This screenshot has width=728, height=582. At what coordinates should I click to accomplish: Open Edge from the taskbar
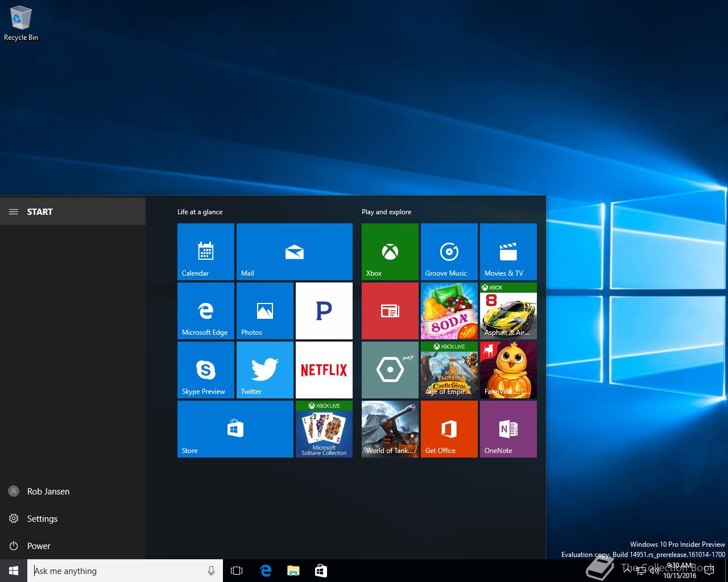[x=265, y=571]
